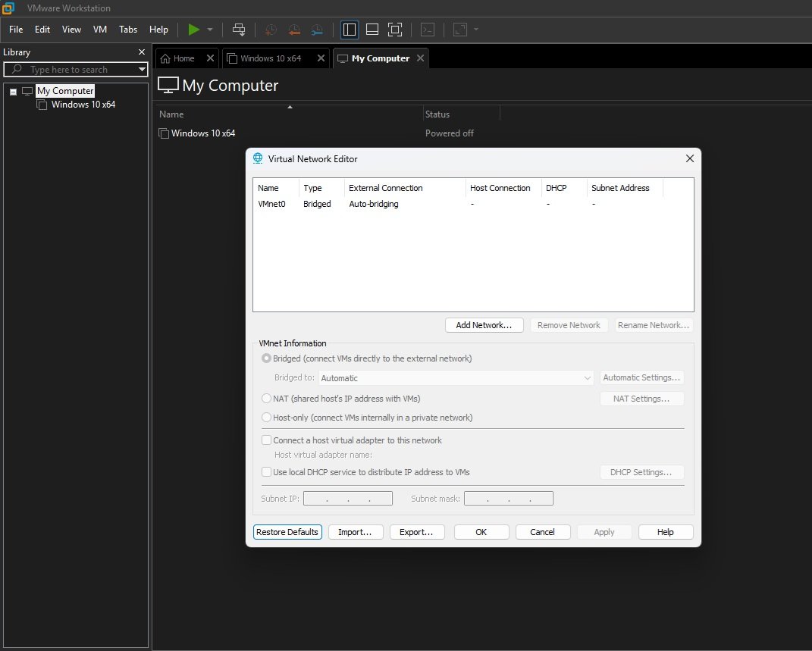The image size is (812, 651).
Task: Open the VM menu
Action: point(99,30)
